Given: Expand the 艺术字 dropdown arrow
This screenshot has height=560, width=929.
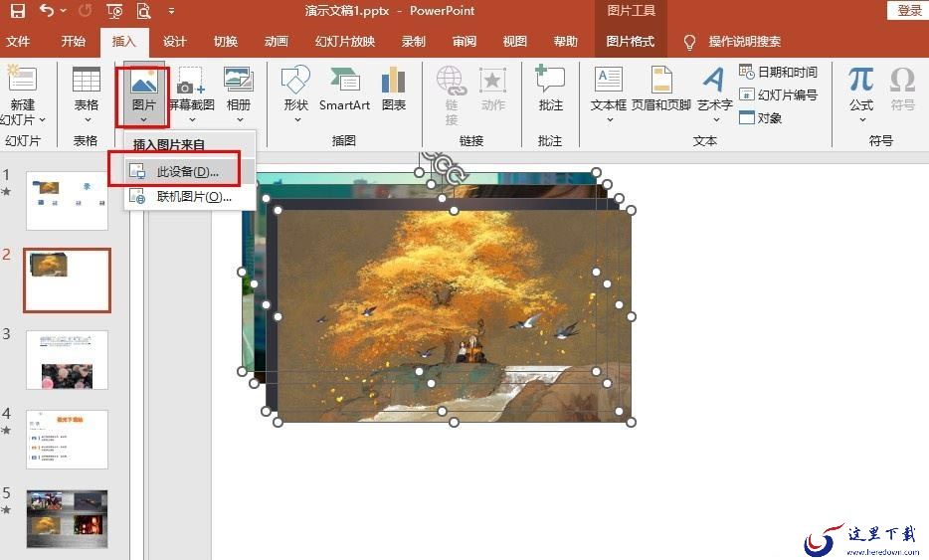Looking at the screenshot, I should 716,120.
